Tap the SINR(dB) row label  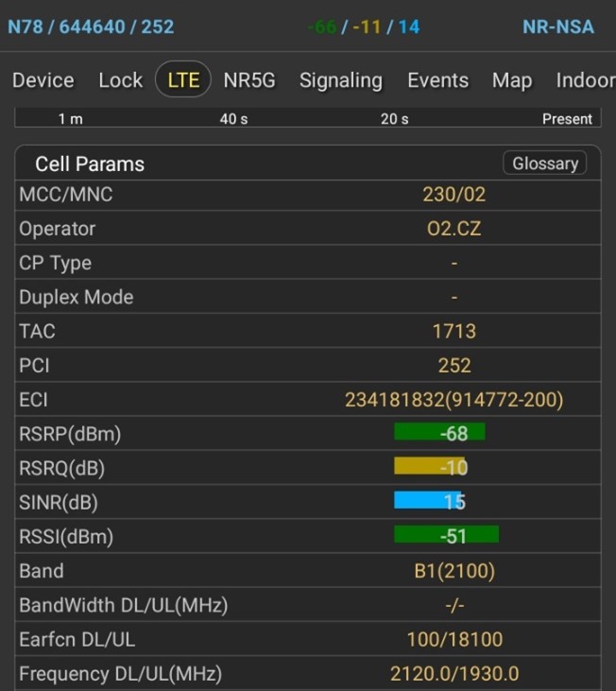pos(59,503)
